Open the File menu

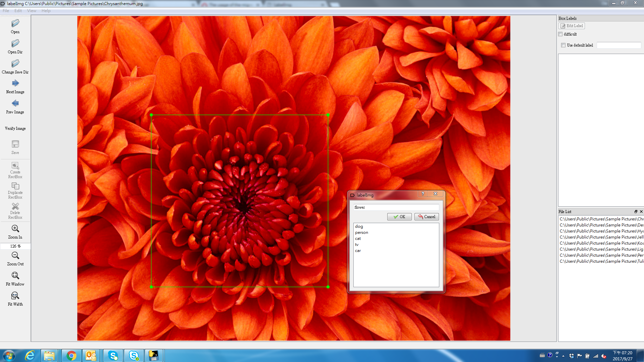[6, 11]
